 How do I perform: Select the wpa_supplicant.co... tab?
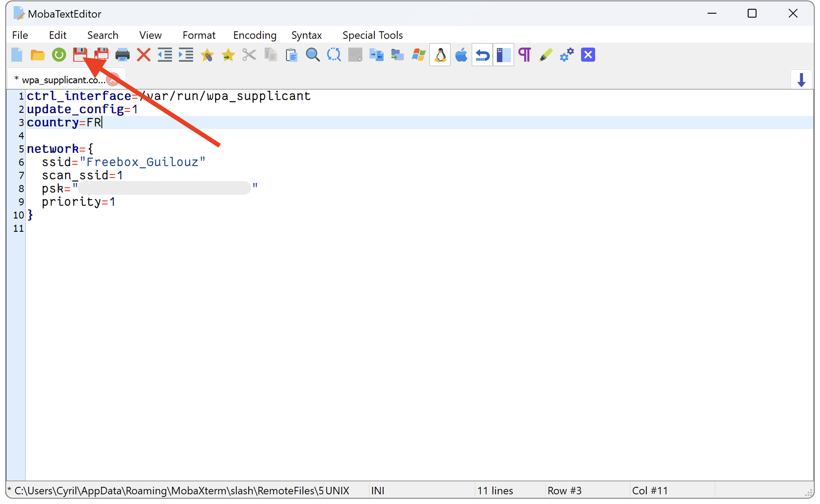point(62,80)
